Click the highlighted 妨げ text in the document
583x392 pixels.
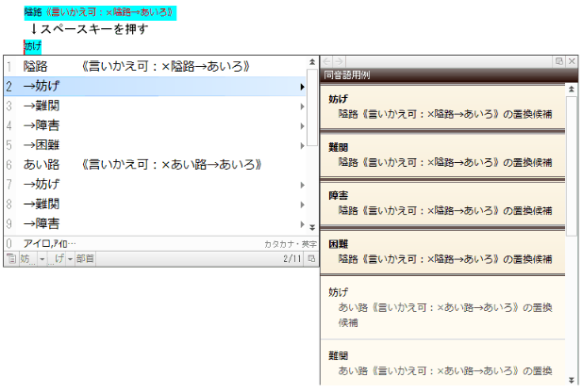[33, 46]
